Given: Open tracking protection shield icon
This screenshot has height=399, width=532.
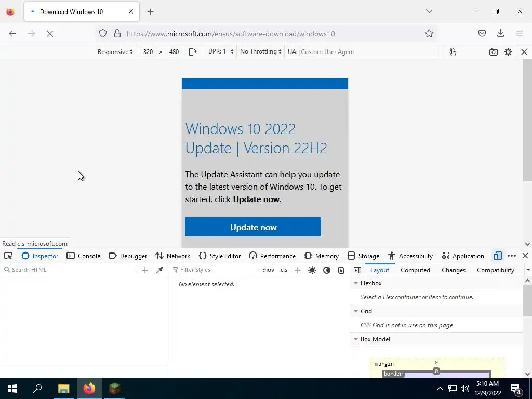Looking at the screenshot, I should (103, 34).
